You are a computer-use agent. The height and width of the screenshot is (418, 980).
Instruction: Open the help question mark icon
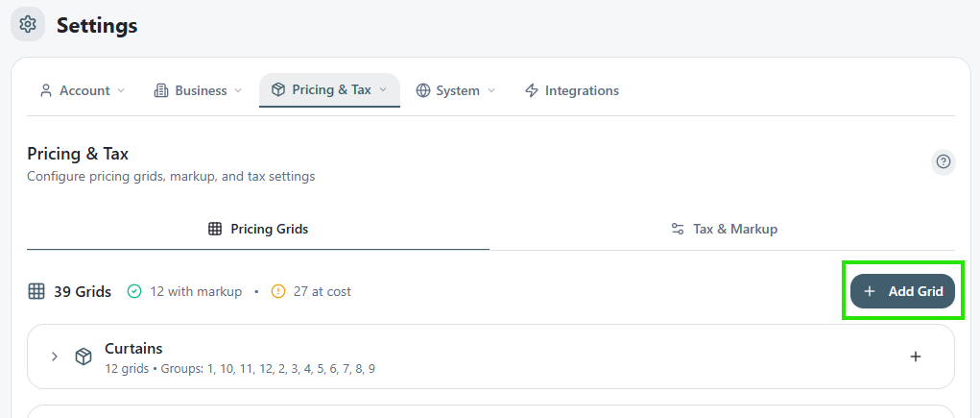[x=944, y=162]
